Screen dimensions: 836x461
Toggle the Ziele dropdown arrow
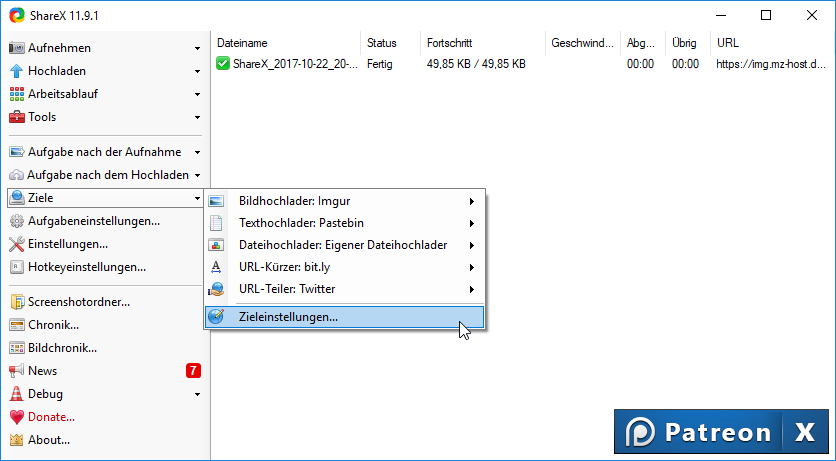[x=197, y=198]
